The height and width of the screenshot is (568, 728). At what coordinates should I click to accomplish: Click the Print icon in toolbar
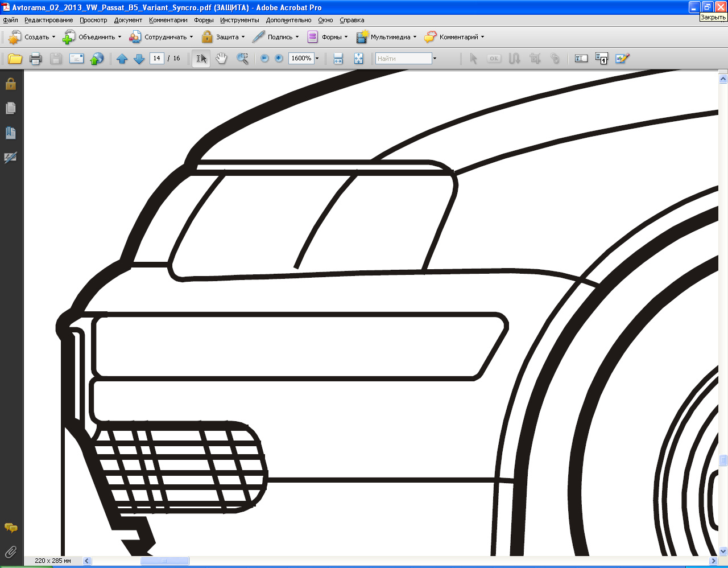(x=35, y=58)
